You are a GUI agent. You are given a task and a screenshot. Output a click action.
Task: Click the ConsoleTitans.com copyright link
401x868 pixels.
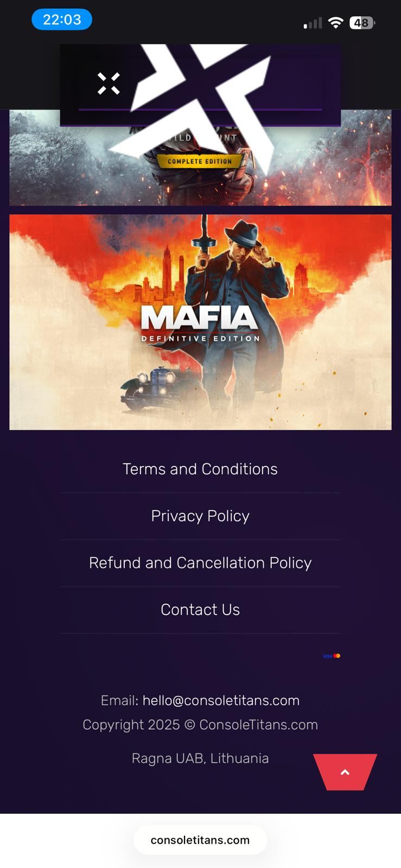coord(258,725)
